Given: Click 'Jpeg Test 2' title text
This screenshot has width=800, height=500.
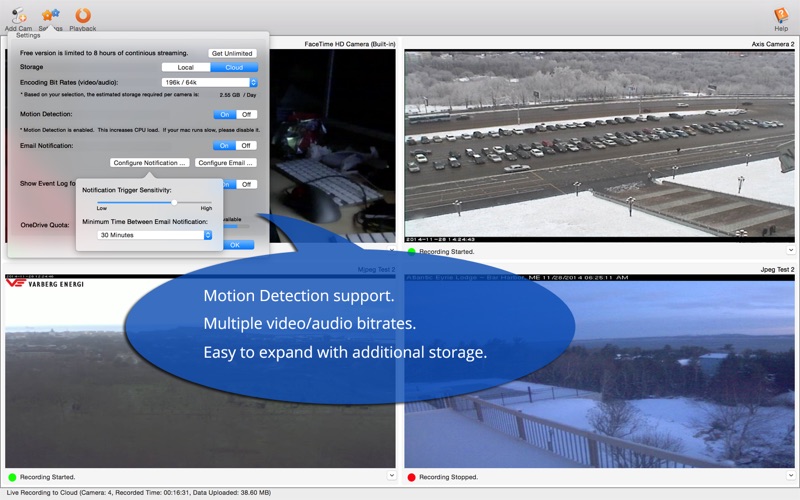Looking at the screenshot, I should 777,269.
